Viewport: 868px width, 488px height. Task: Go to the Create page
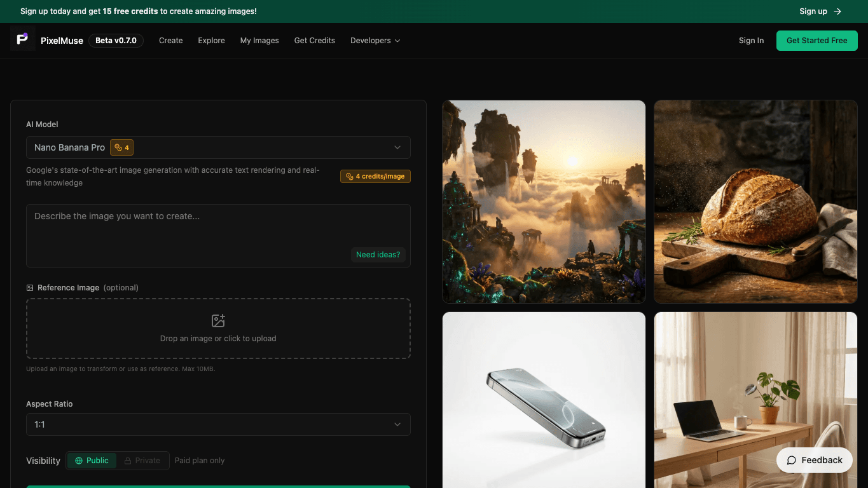[171, 41]
